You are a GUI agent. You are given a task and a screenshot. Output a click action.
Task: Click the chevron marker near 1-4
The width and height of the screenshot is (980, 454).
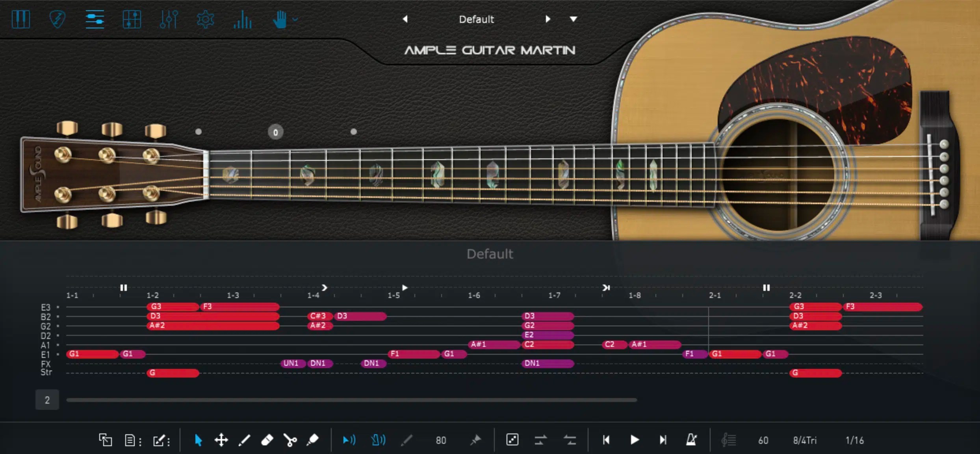[324, 288]
